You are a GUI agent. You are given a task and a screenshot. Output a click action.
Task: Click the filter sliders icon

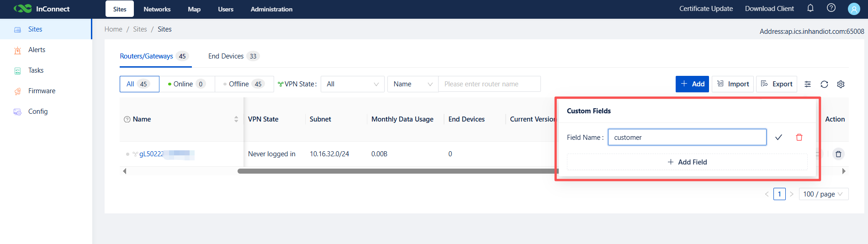click(x=808, y=84)
